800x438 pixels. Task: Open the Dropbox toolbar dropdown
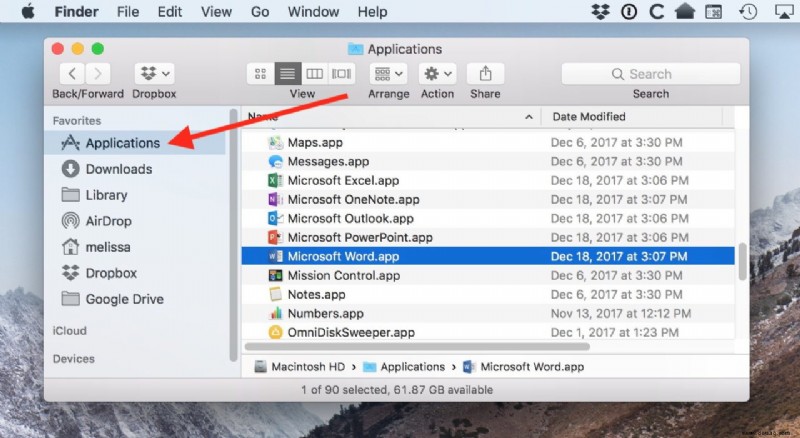click(x=155, y=74)
